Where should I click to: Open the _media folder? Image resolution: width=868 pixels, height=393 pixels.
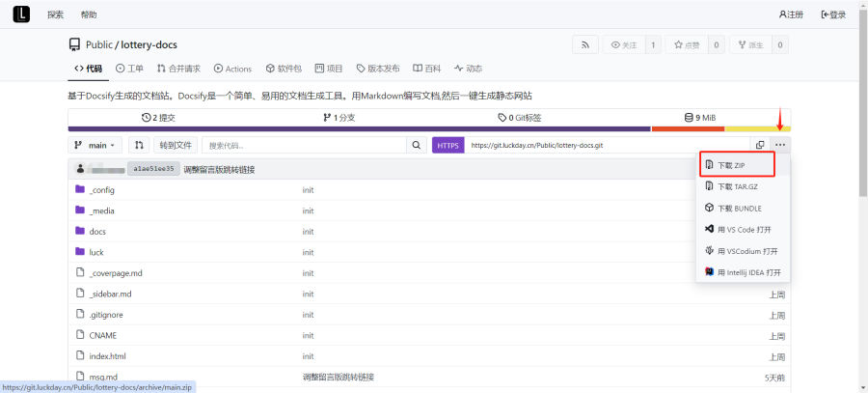(x=102, y=211)
